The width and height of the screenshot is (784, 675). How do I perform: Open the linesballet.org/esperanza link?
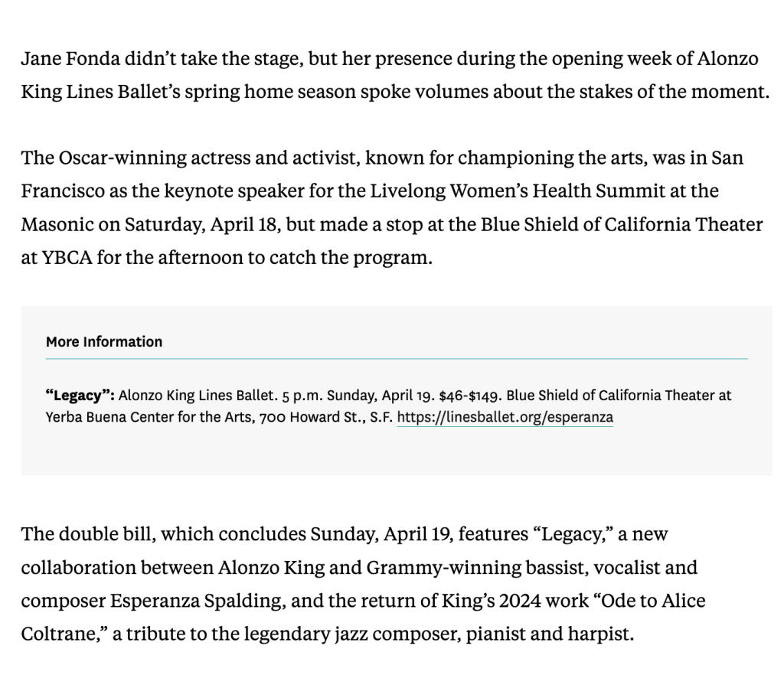tap(505, 418)
